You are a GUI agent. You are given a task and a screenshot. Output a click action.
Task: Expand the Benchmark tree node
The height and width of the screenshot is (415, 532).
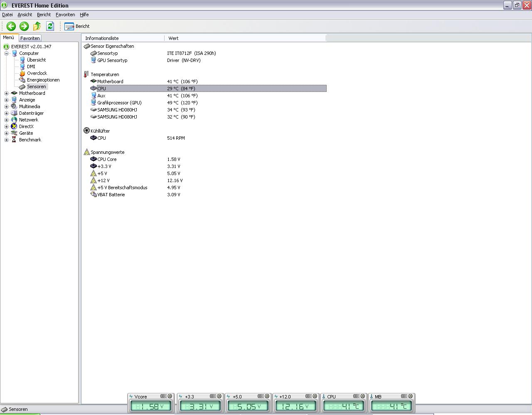pos(6,140)
